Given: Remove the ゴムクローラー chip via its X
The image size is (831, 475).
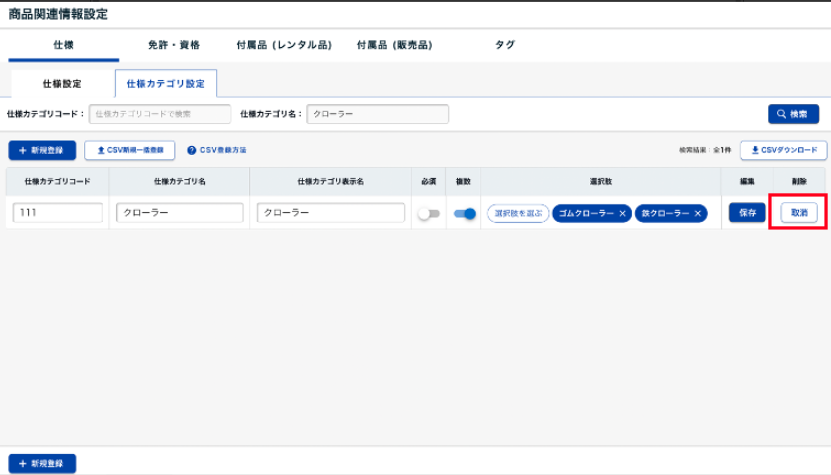Looking at the screenshot, I should (x=622, y=213).
